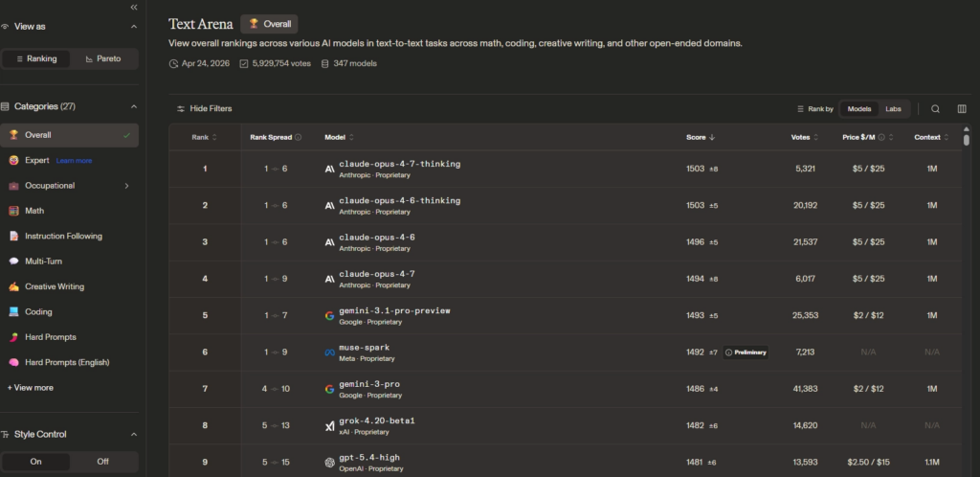Click the table's vertical scrollbar
Viewport: 980px width, 477px height.
967,138
